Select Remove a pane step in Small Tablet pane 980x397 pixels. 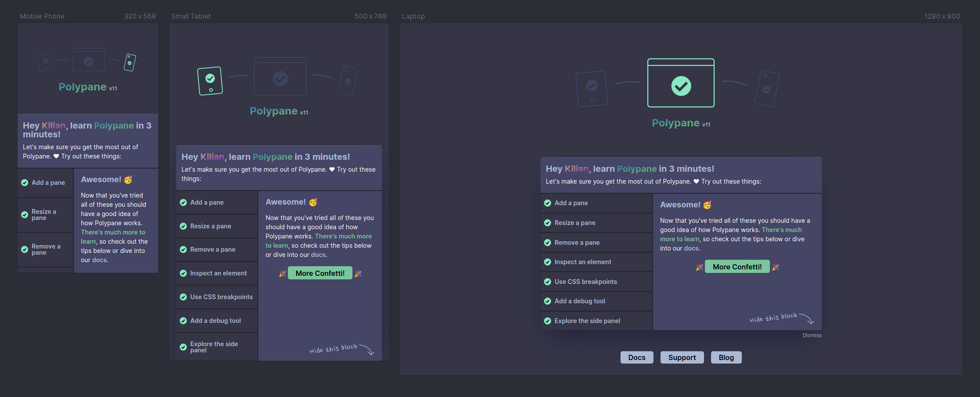point(217,250)
